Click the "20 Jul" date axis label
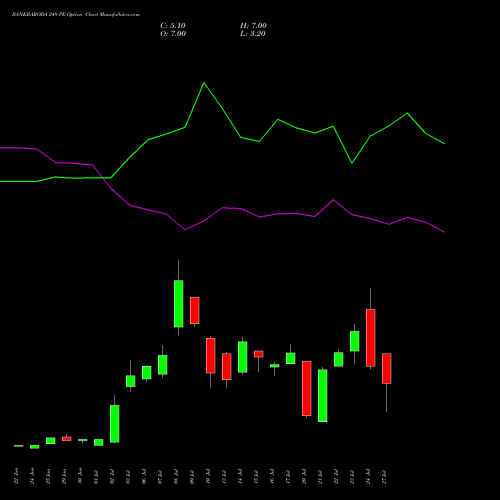Viewport: 500px width, 500px height. point(304,477)
